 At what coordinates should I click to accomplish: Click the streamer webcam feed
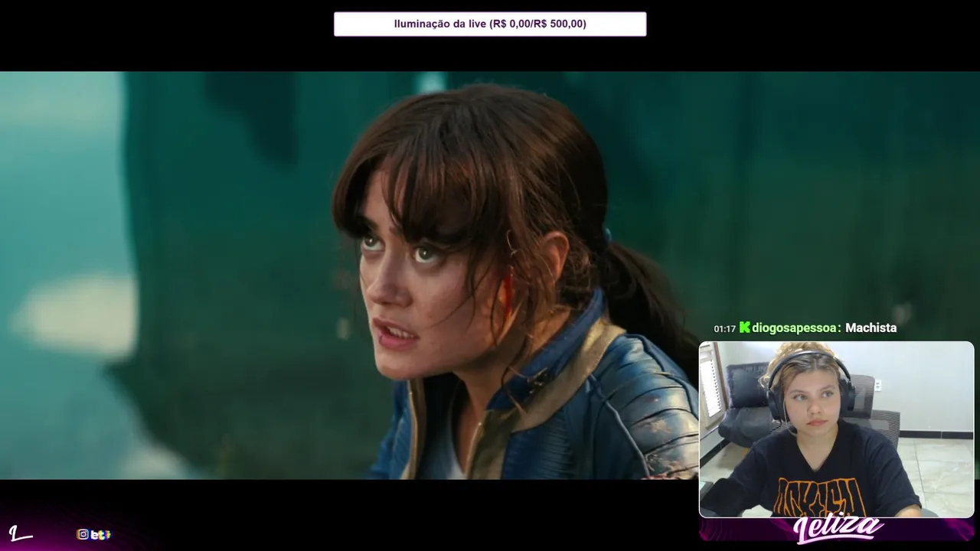click(x=836, y=429)
